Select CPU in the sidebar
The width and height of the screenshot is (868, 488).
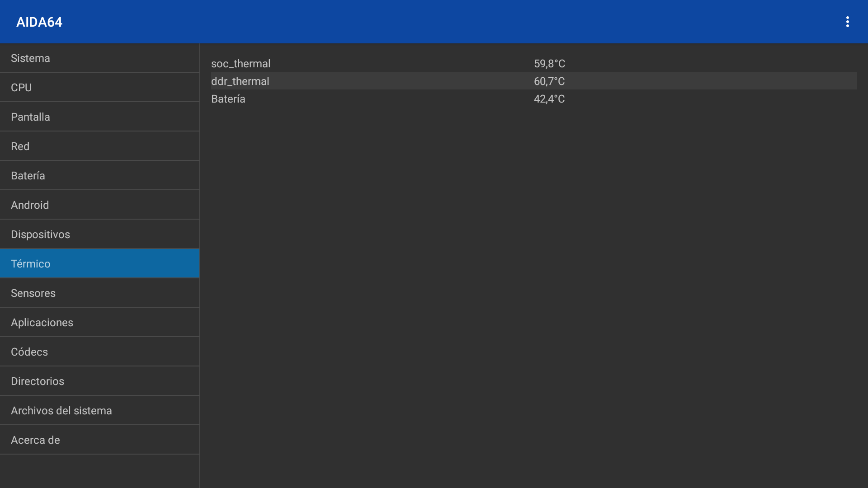pyautogui.click(x=99, y=88)
